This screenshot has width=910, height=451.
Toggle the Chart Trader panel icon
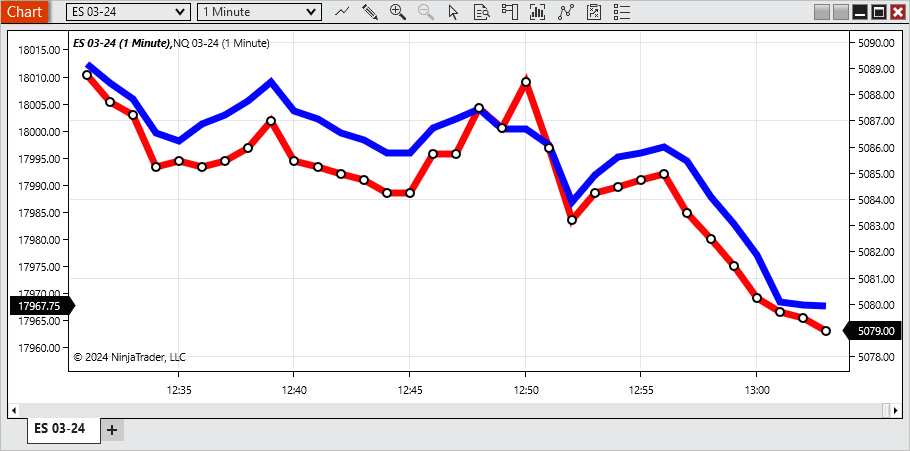510,12
